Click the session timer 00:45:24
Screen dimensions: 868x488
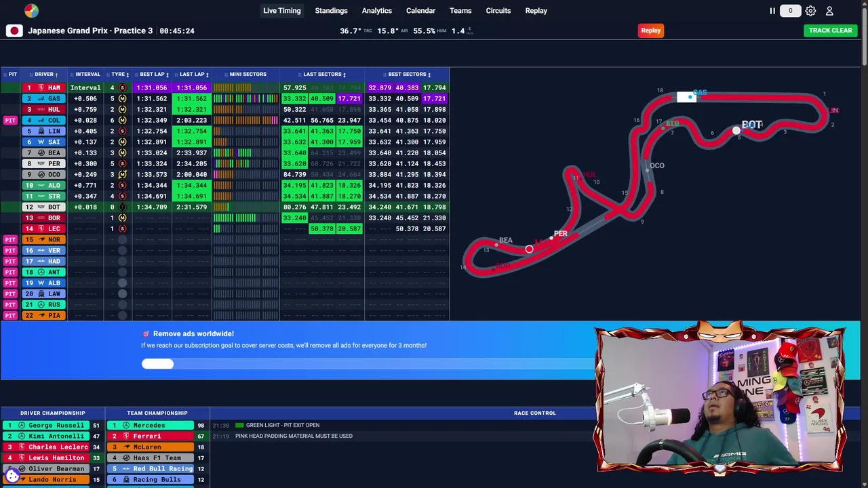pyautogui.click(x=177, y=30)
